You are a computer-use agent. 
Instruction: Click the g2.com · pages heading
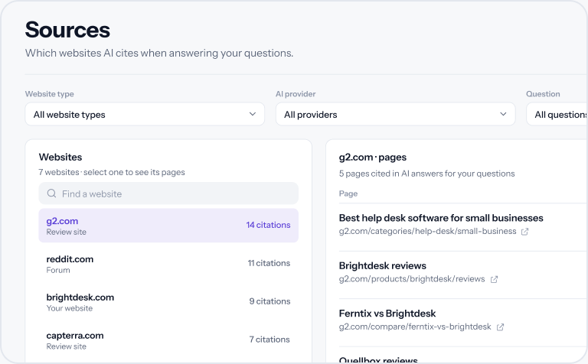tap(373, 157)
